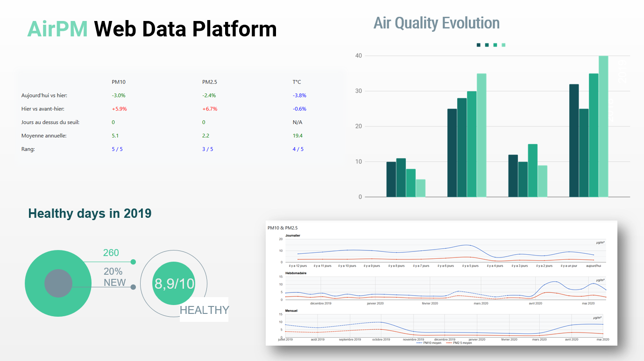
Task: Click the grey inner circle of the donut
Action: (58, 283)
